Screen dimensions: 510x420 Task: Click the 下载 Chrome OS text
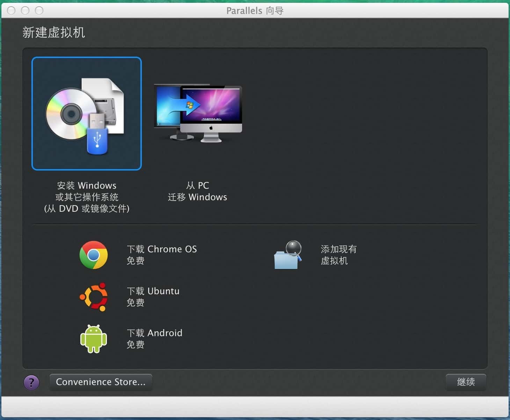click(x=162, y=249)
